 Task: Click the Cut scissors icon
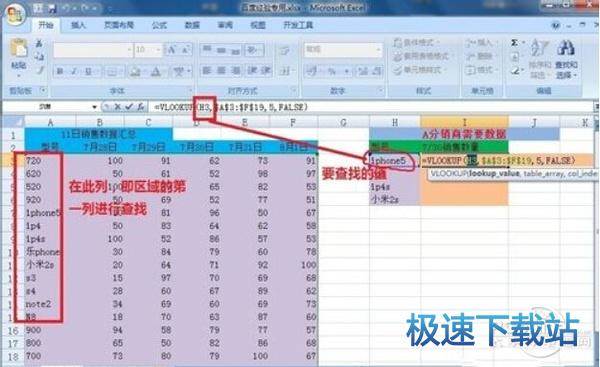(39, 43)
